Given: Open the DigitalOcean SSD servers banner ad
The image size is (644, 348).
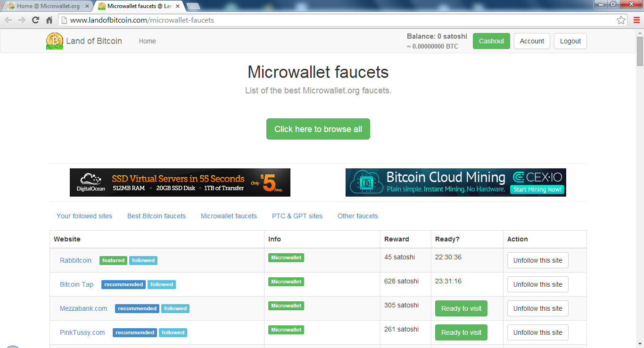Looking at the screenshot, I should click(180, 182).
